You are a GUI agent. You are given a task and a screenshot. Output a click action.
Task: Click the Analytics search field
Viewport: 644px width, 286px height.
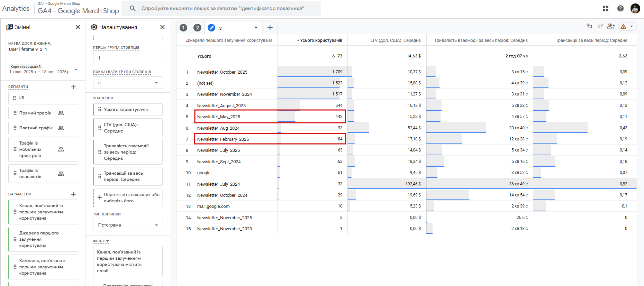click(x=223, y=8)
